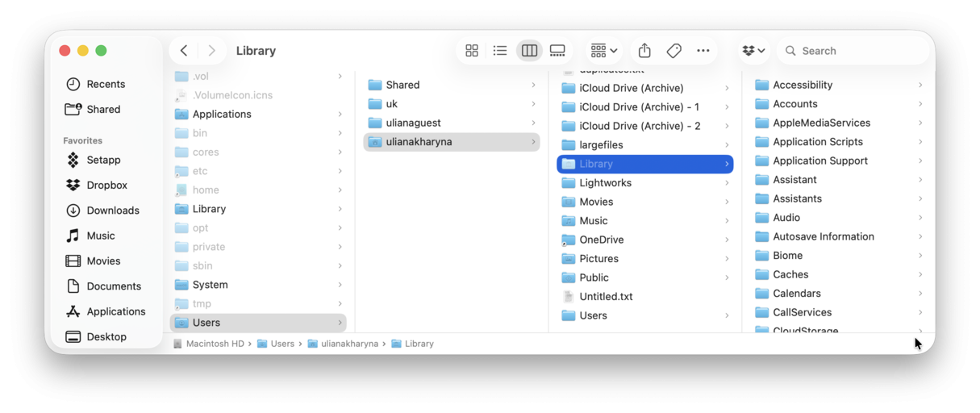
Task: Click the Share toolbar icon
Action: tap(644, 50)
